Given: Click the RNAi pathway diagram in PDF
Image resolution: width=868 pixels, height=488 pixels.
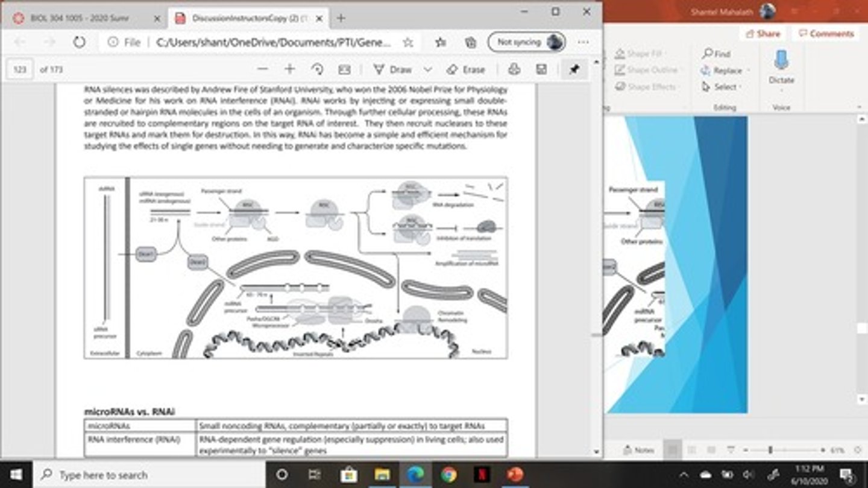Looking at the screenshot, I should click(295, 267).
